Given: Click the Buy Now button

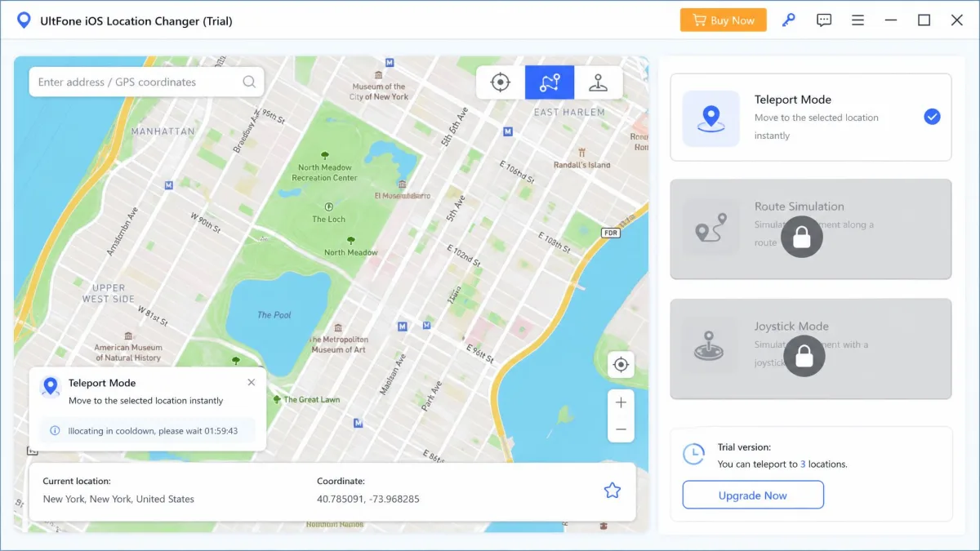Looking at the screenshot, I should click(x=723, y=20).
